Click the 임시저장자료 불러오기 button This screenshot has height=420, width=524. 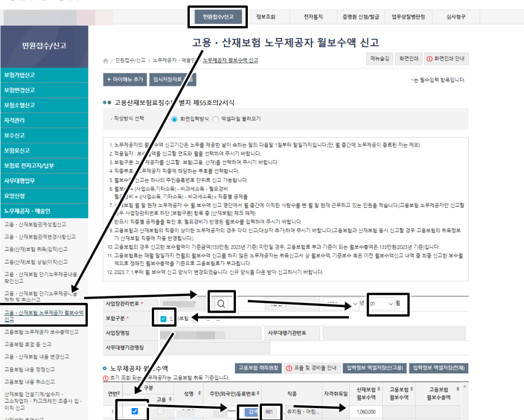[172, 80]
